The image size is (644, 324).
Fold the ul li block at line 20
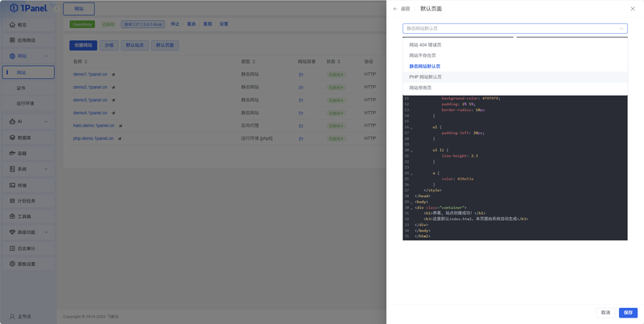tap(411, 150)
